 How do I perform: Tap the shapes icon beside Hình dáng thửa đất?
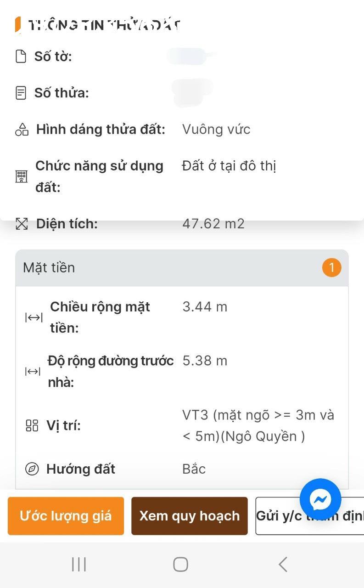click(x=22, y=130)
